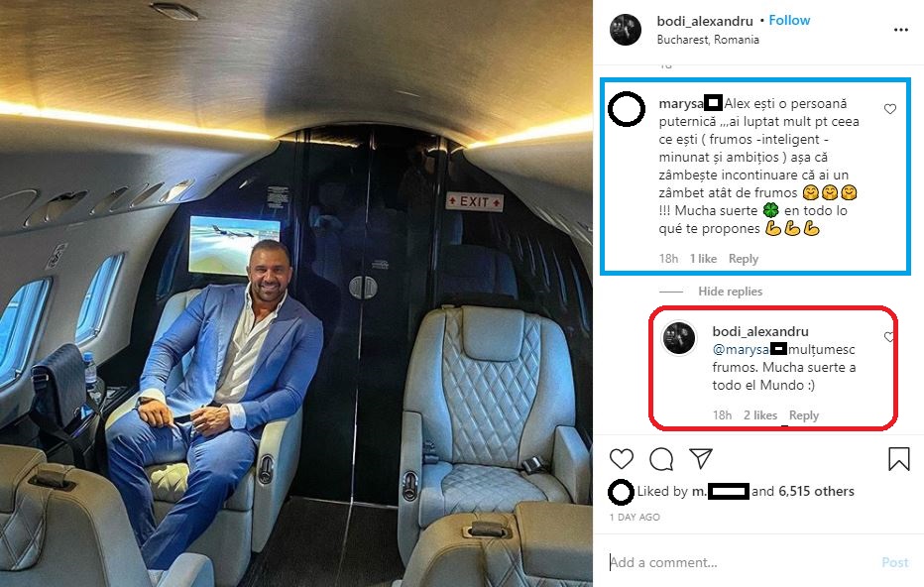Image resolution: width=924 pixels, height=587 pixels.
Task: View 1 like on marysa's comment
Action: click(702, 259)
